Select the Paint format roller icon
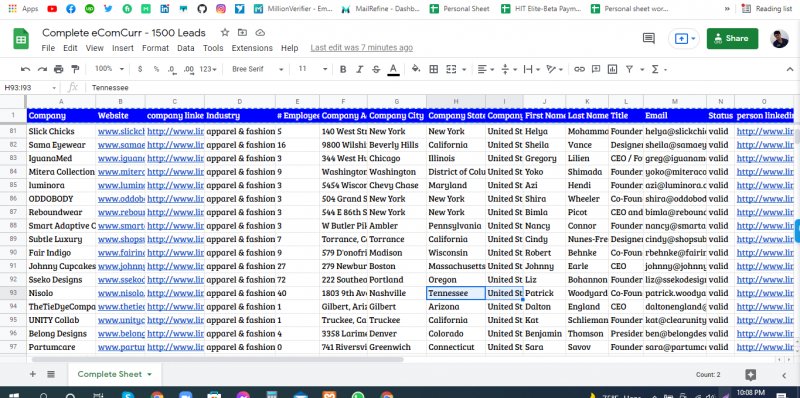800x398 pixels. click(75, 69)
